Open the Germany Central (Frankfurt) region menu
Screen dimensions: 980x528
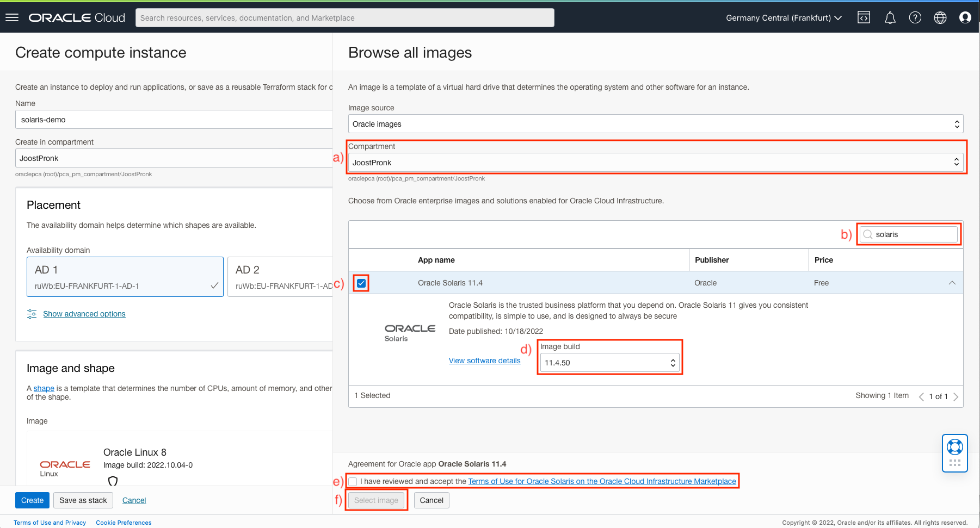pyautogui.click(x=784, y=18)
